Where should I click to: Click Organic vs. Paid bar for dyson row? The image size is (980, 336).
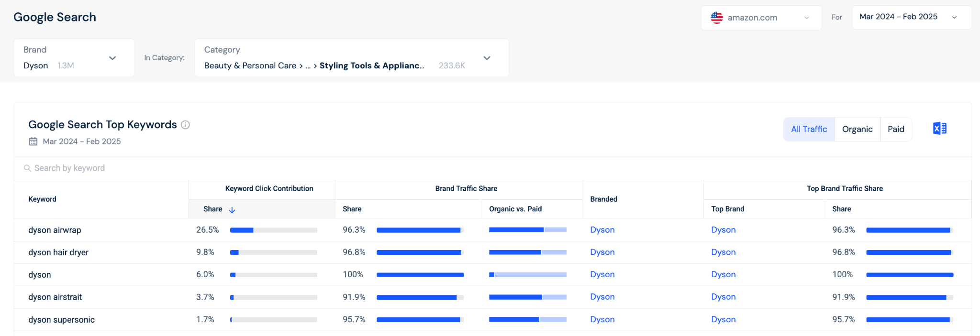pyautogui.click(x=528, y=275)
